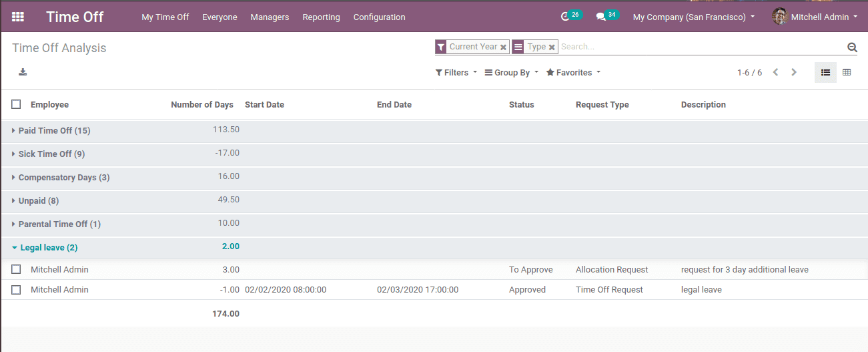
Task: Open the Filters dropdown
Action: (x=456, y=72)
